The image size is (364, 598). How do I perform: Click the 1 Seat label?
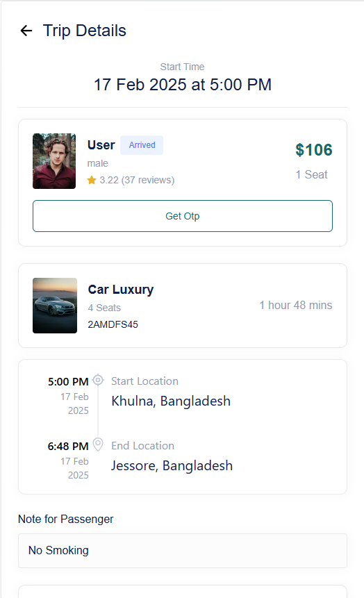coord(312,174)
